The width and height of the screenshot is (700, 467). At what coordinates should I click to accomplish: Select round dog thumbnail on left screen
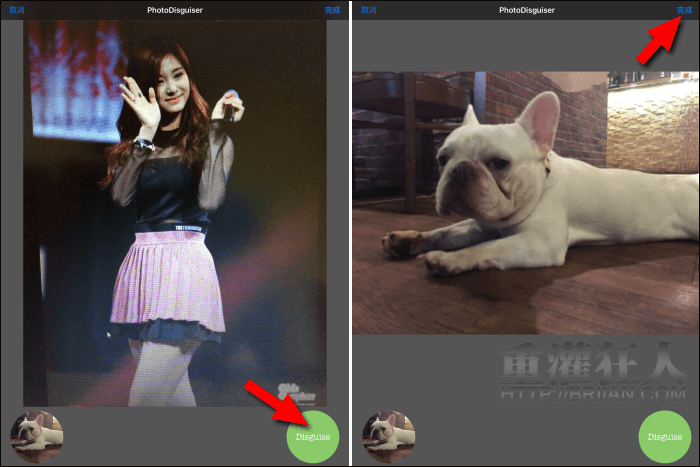pos(37,436)
